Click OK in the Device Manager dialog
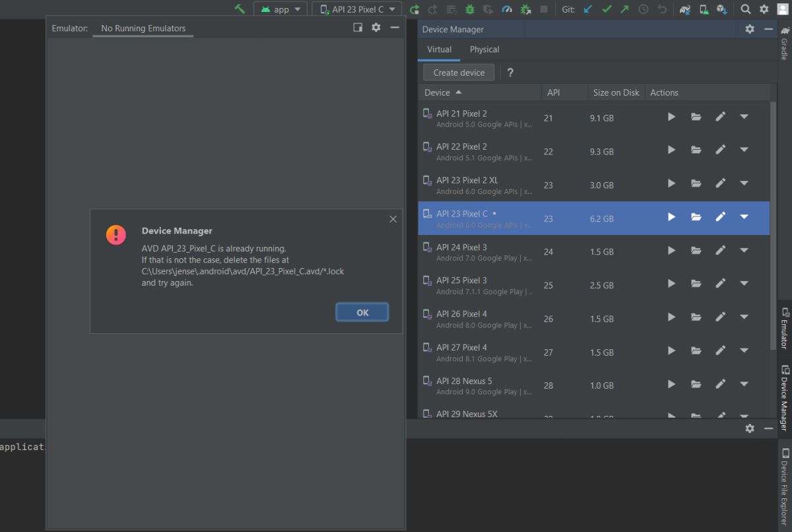This screenshot has width=792, height=532. tap(362, 312)
